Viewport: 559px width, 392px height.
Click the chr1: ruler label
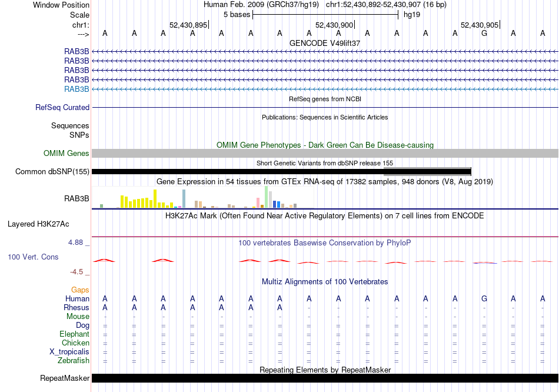pyautogui.click(x=81, y=25)
